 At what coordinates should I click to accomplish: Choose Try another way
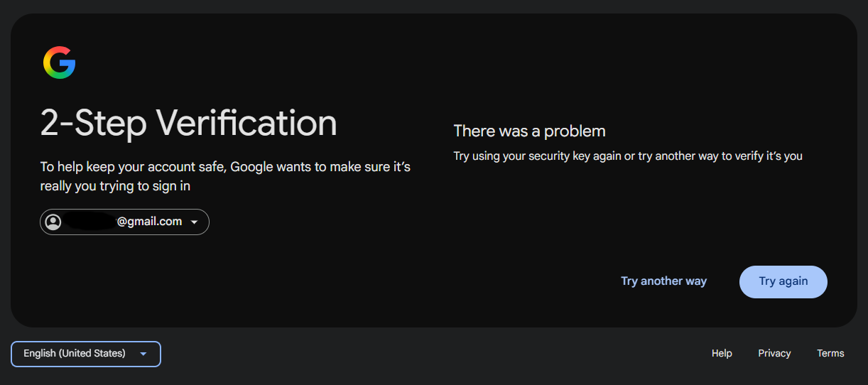664,281
